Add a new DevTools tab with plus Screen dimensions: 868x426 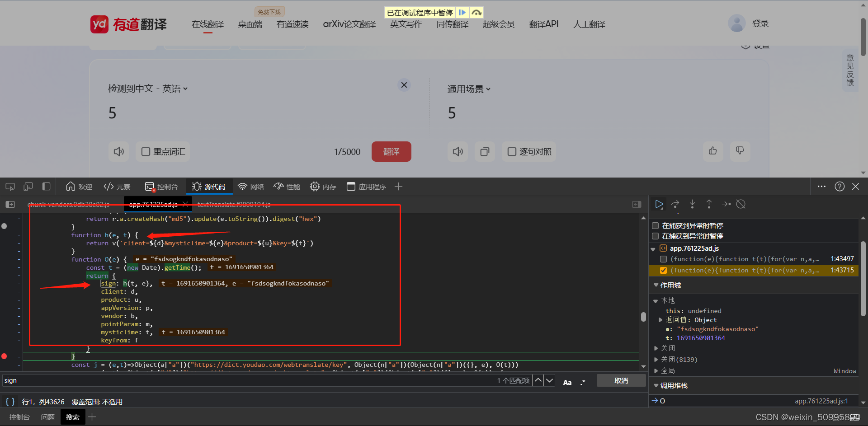click(398, 187)
